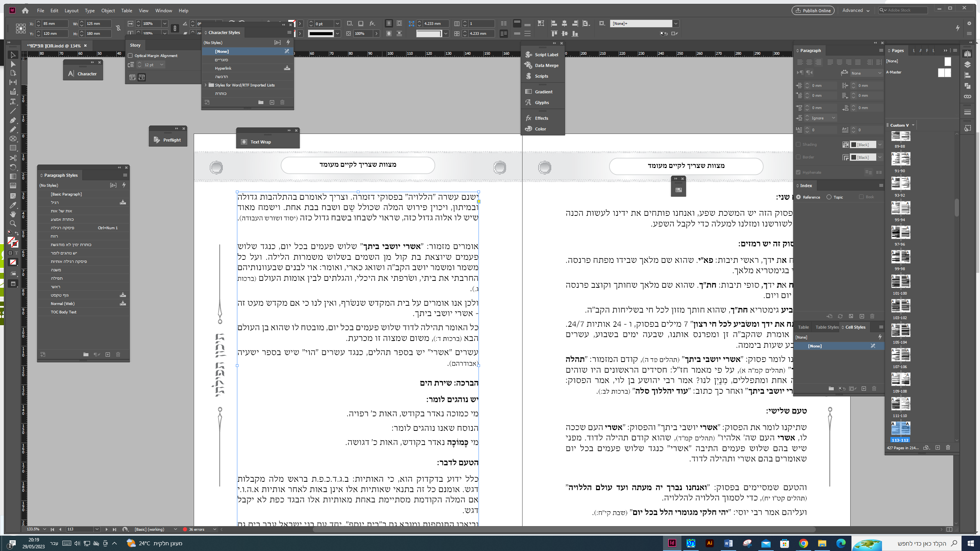Select the Topic radio button in Index
Image resolution: width=980 pixels, height=551 pixels.
pyautogui.click(x=829, y=197)
